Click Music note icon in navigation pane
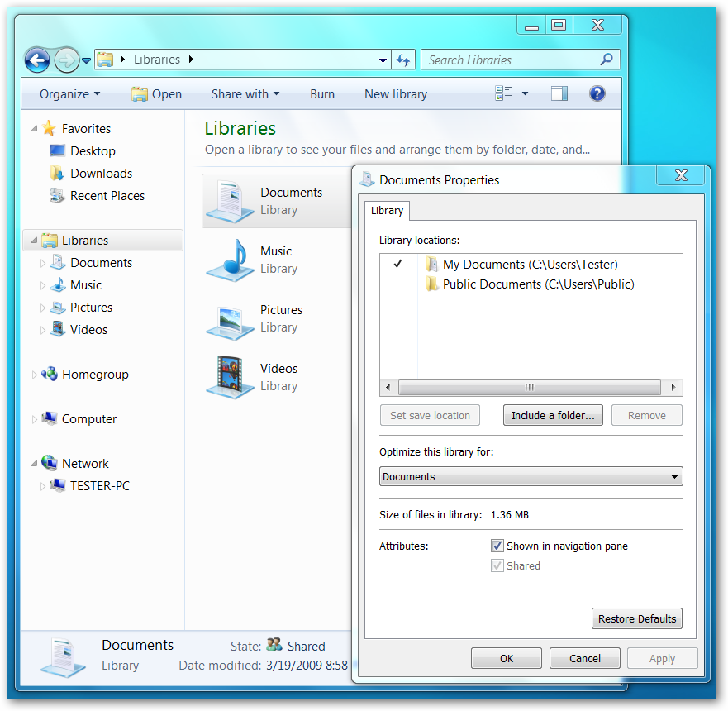Screen dimensions: 728x711 (x=58, y=284)
